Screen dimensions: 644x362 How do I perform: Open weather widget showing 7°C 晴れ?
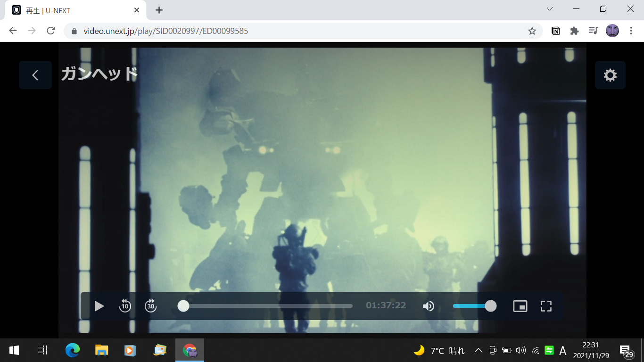click(x=439, y=350)
